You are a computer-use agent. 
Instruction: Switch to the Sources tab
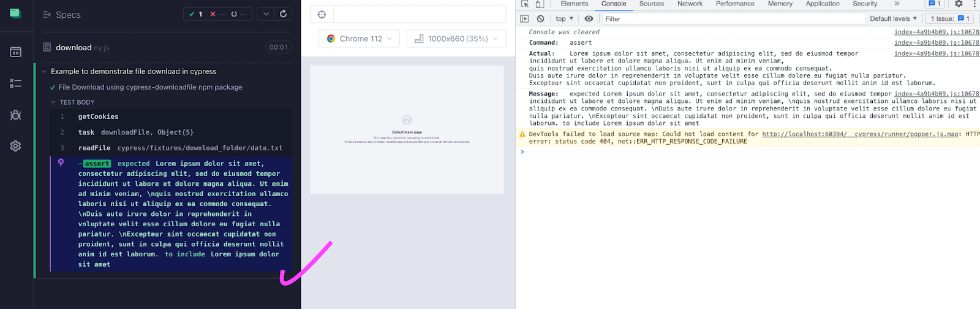(x=652, y=4)
